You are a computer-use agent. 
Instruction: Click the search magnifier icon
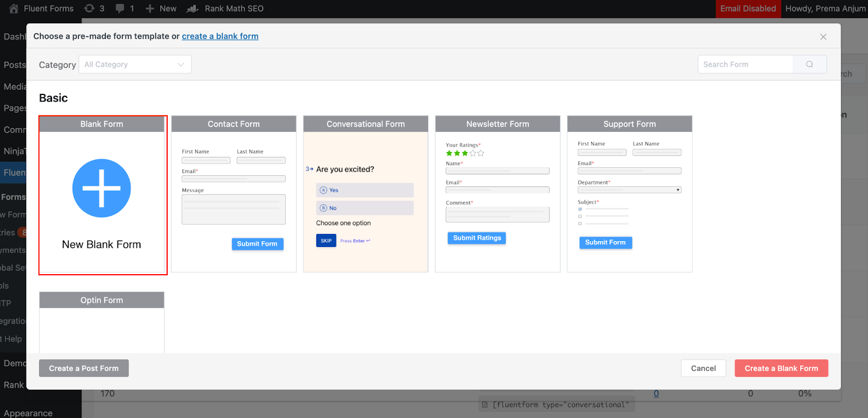[x=809, y=64]
